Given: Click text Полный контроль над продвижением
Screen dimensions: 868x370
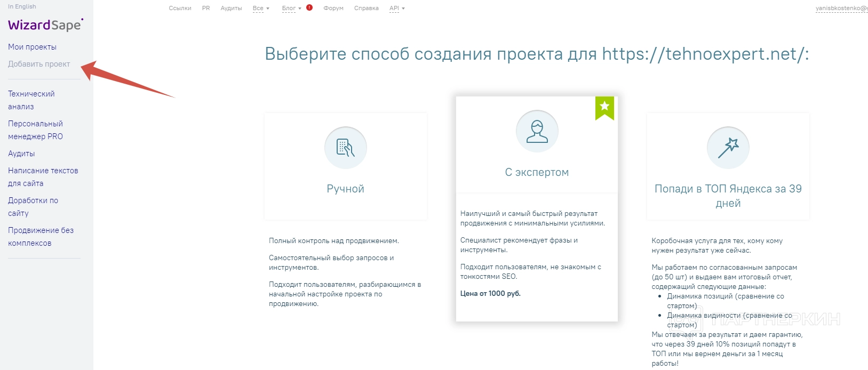Looking at the screenshot, I should [x=334, y=241].
